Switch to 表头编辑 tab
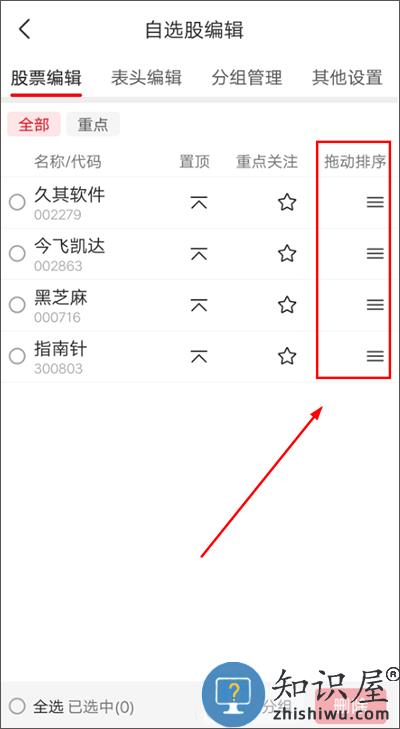400x729 pixels. [146, 78]
